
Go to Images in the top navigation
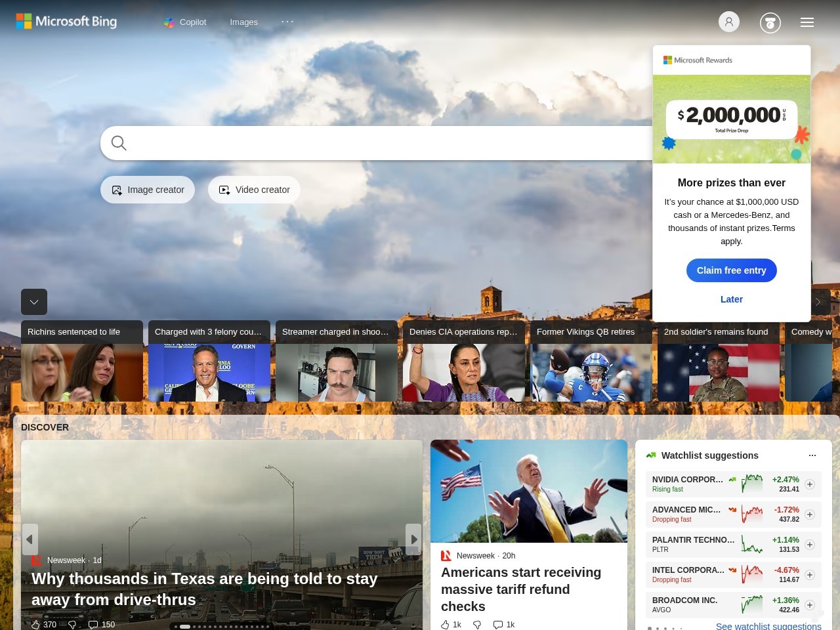pos(243,22)
